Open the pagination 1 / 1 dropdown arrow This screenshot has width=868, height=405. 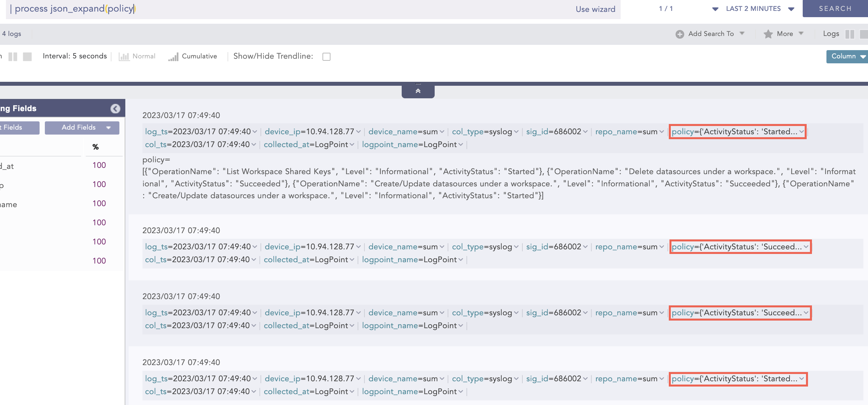[715, 9]
